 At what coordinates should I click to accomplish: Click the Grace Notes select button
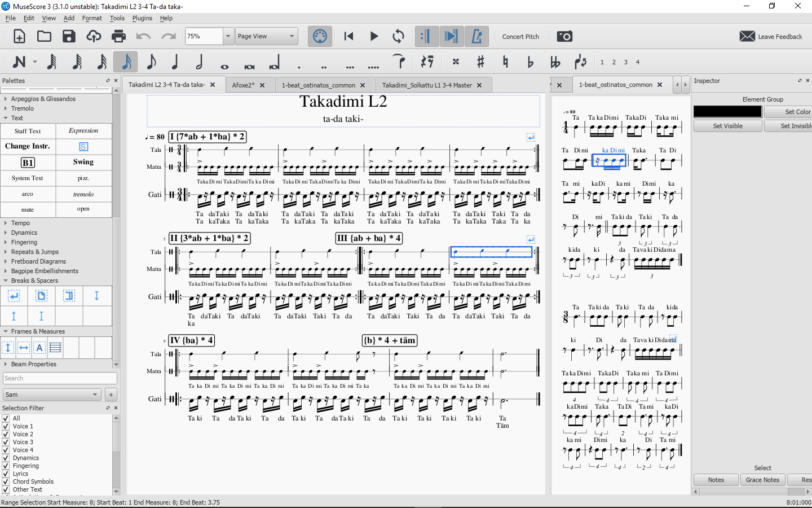[762, 480]
